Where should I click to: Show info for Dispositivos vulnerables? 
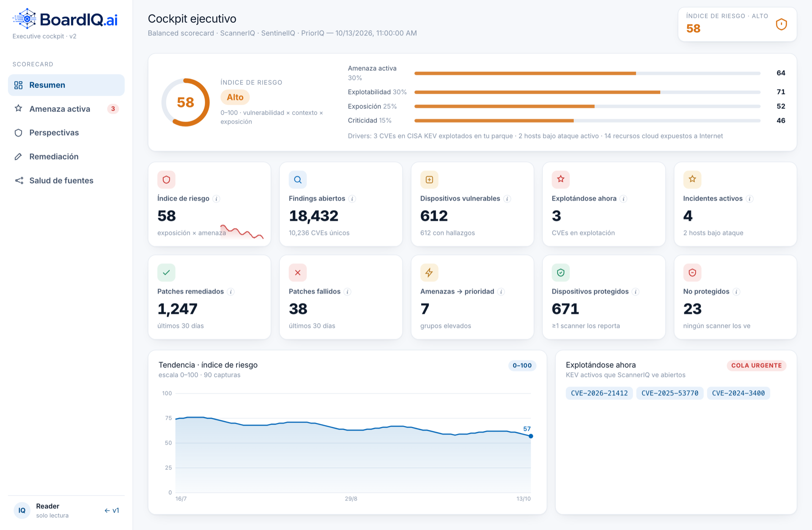pyautogui.click(x=507, y=199)
